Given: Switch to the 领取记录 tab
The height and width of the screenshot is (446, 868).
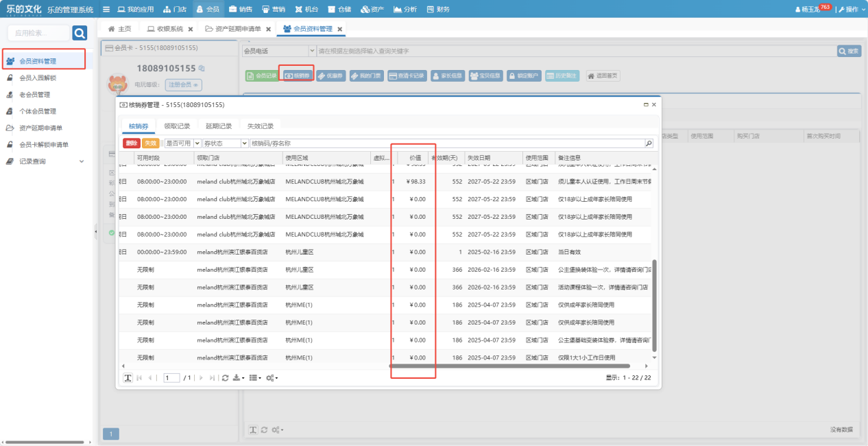Looking at the screenshot, I should click(x=177, y=126).
